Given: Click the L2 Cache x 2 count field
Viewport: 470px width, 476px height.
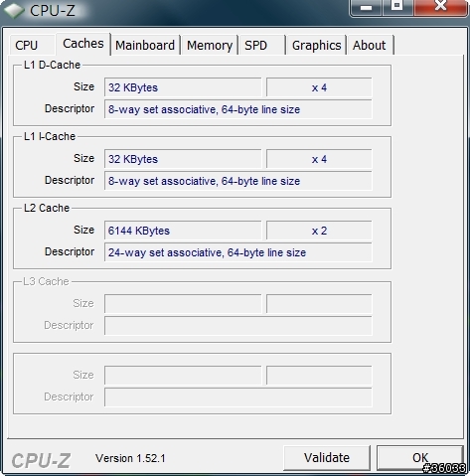Looking at the screenshot, I should 319,231.
